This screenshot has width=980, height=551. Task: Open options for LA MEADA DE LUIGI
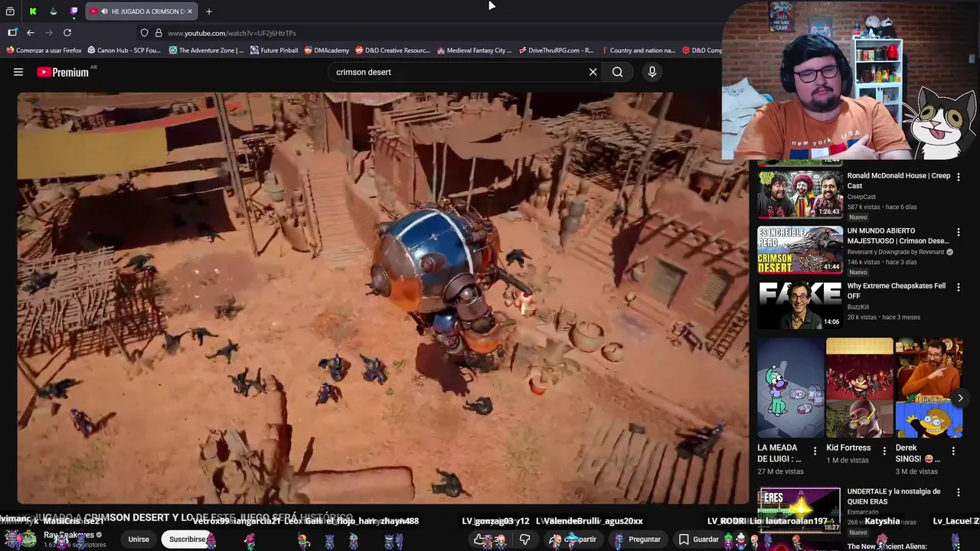tap(815, 451)
